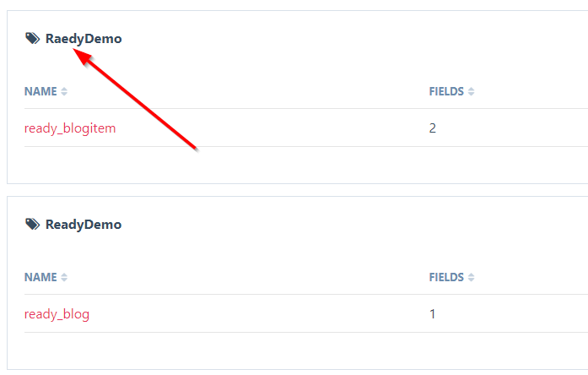588x375 pixels.
Task: Toggle NAME sort arrows in RaedyDemo table
Action: (64, 91)
